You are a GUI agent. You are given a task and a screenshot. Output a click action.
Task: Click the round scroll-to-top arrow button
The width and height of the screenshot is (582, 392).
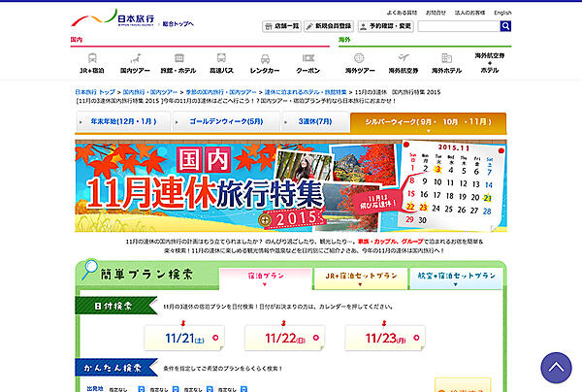[556, 368]
